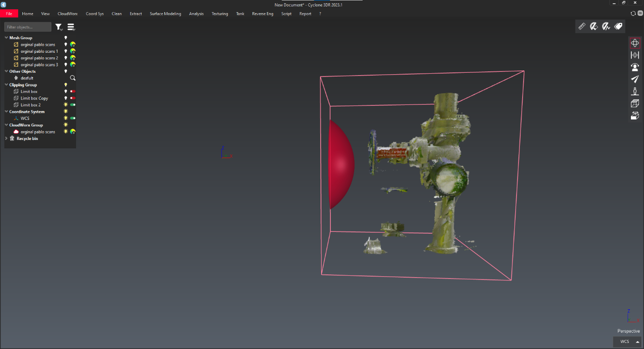Click the Recycle bin trash icon
The width and height of the screenshot is (644, 349).
point(12,139)
